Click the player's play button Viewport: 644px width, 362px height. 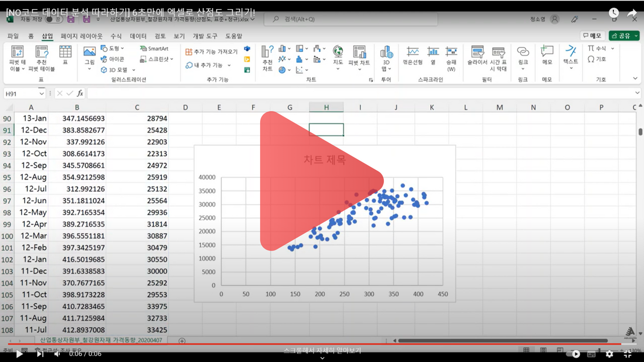(19, 354)
